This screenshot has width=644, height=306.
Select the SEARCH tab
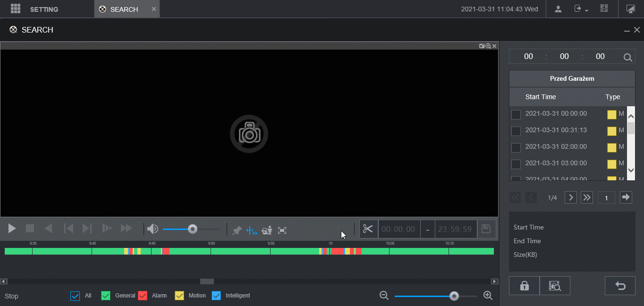(124, 9)
